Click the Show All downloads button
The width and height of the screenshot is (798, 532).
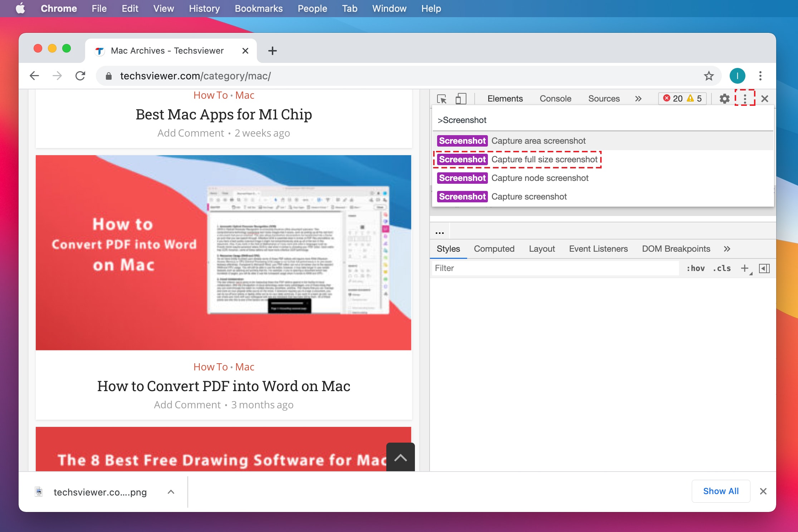720,491
